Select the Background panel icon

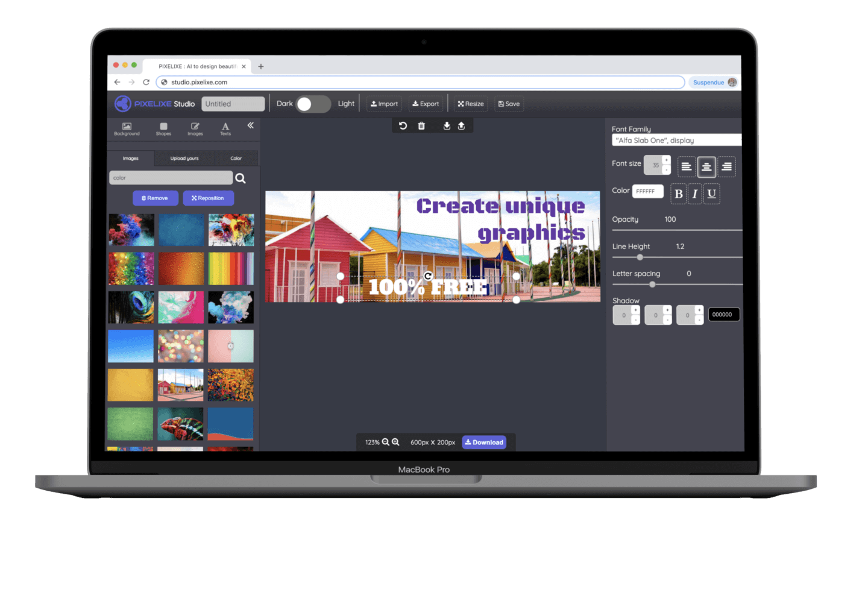[x=127, y=128]
